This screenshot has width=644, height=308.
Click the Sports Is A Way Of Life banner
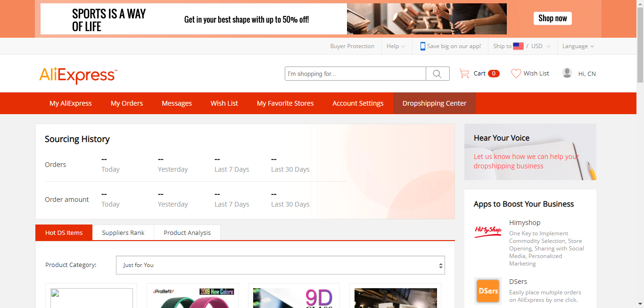[273, 19]
